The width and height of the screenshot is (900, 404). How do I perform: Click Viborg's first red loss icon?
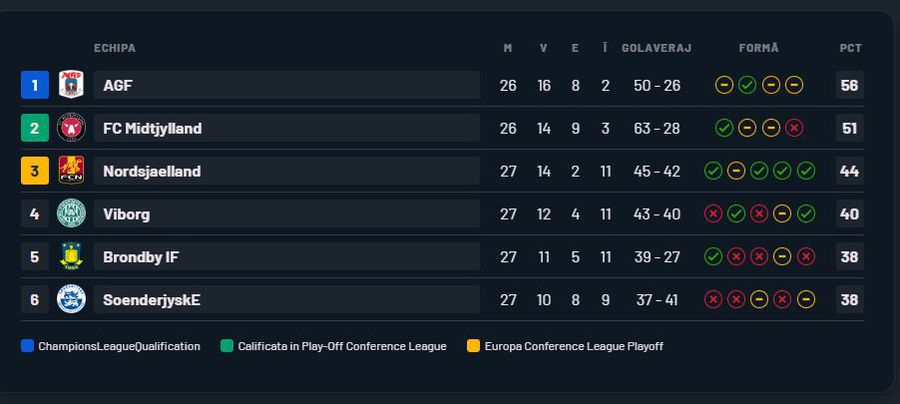pyautogui.click(x=713, y=214)
